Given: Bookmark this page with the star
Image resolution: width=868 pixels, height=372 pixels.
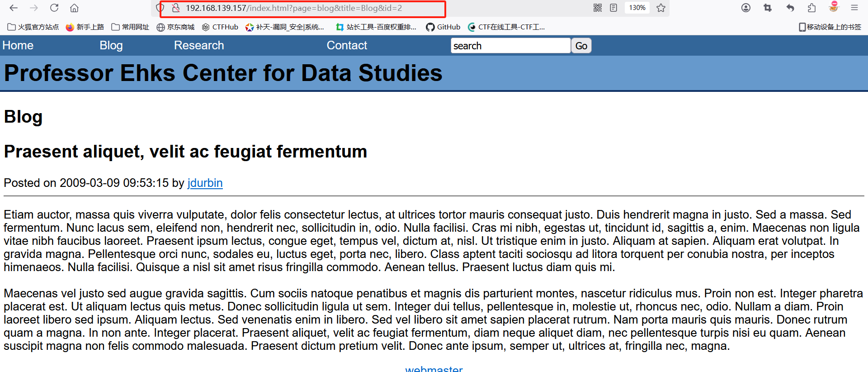Looking at the screenshot, I should tap(661, 8).
